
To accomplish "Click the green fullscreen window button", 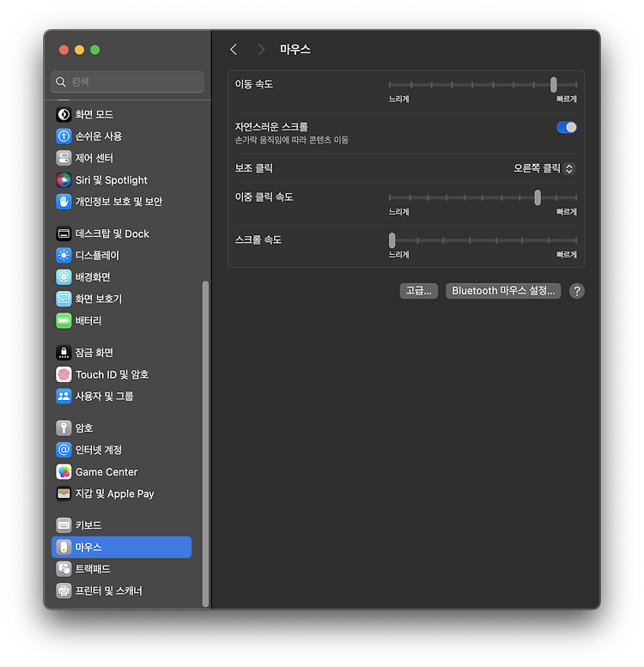I will (95, 50).
